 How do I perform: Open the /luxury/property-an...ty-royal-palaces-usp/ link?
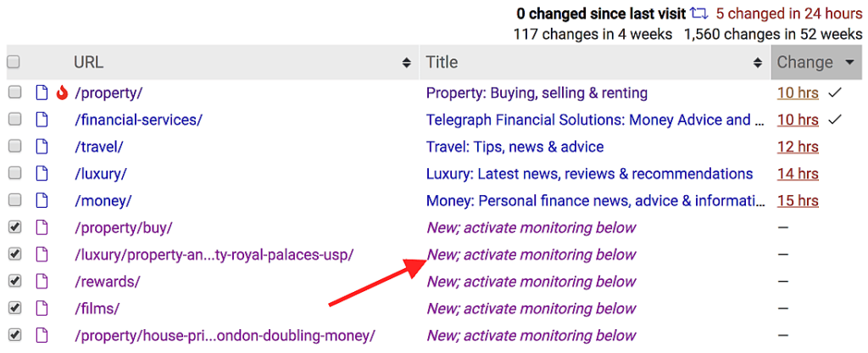click(214, 255)
